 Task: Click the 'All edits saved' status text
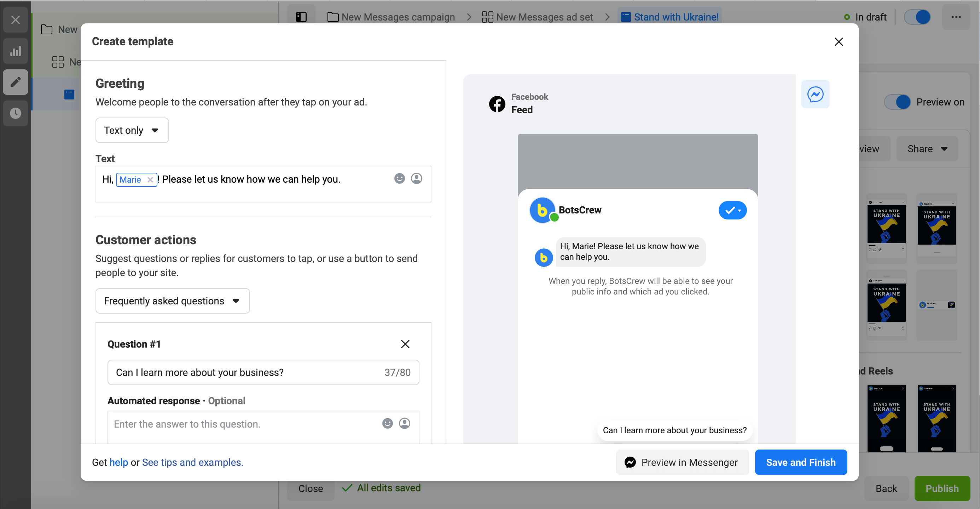pyautogui.click(x=388, y=488)
